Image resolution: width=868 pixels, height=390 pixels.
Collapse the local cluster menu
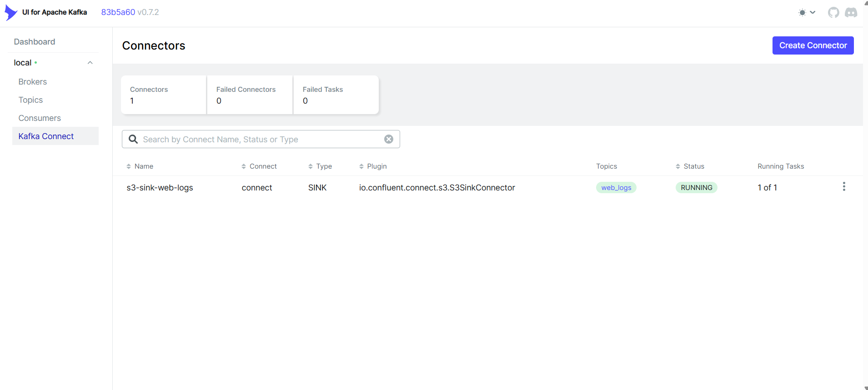pyautogui.click(x=90, y=63)
